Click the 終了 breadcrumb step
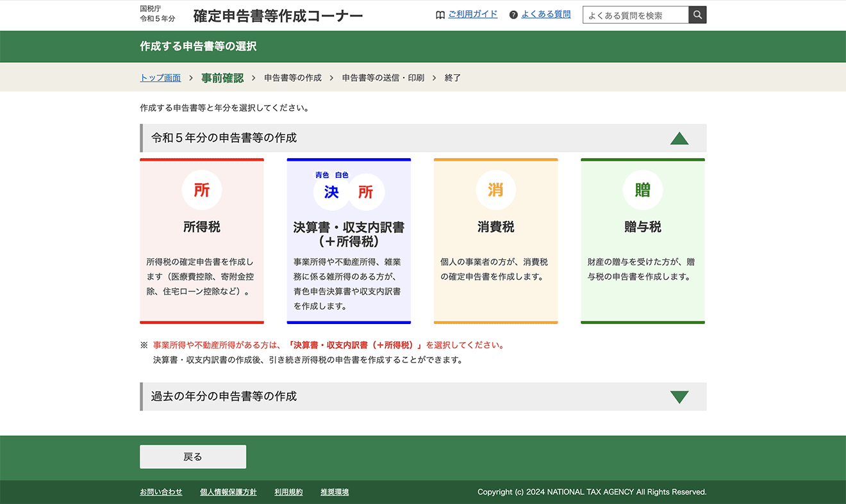Image resolution: width=846 pixels, height=504 pixels. (452, 77)
